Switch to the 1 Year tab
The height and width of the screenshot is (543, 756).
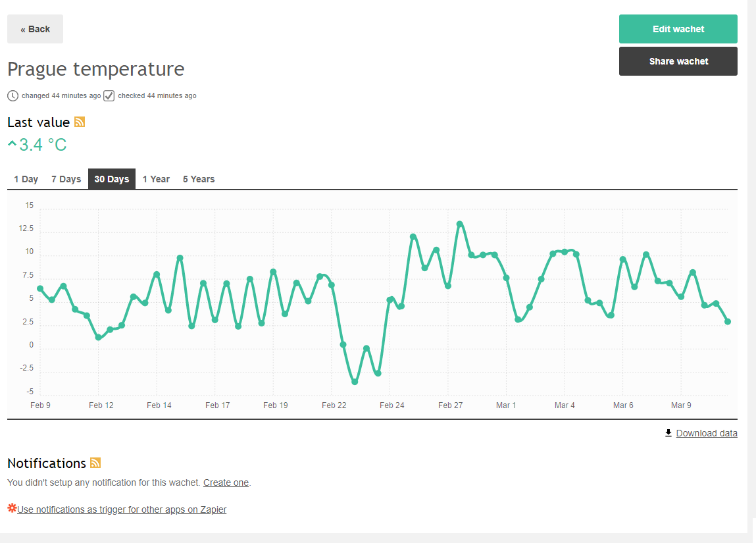point(156,179)
